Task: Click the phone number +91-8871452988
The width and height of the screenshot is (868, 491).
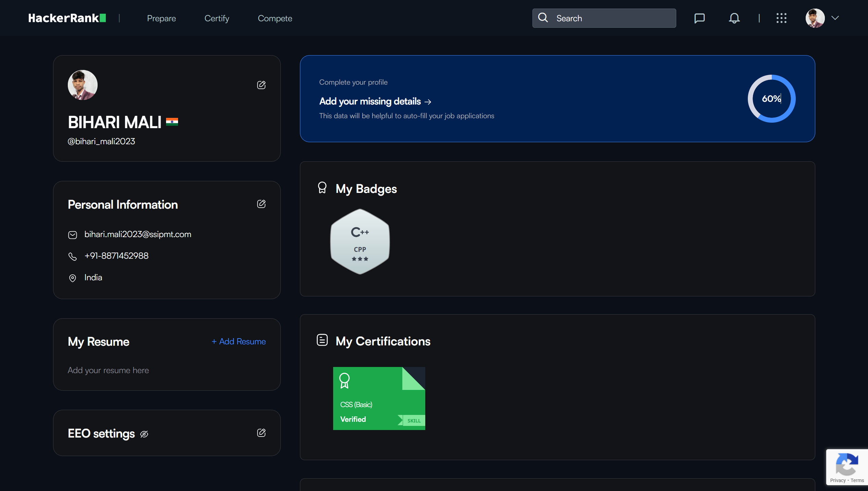Action: 116,256
